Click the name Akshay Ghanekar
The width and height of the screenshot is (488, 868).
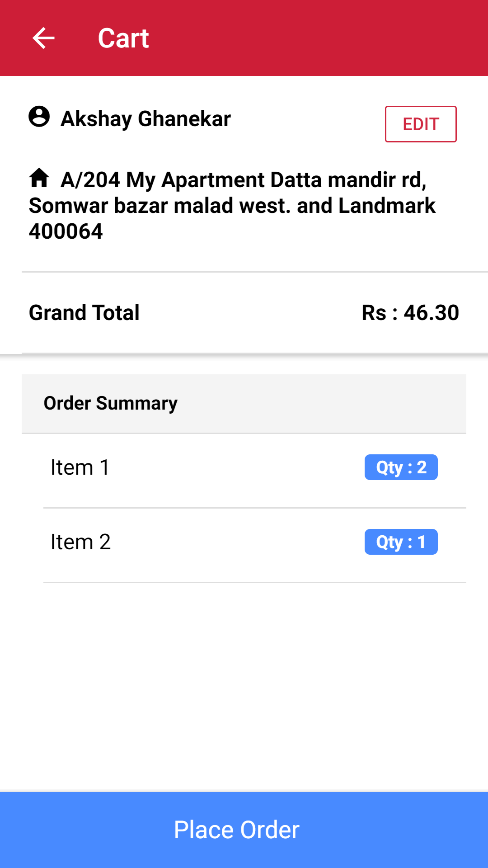(x=145, y=119)
